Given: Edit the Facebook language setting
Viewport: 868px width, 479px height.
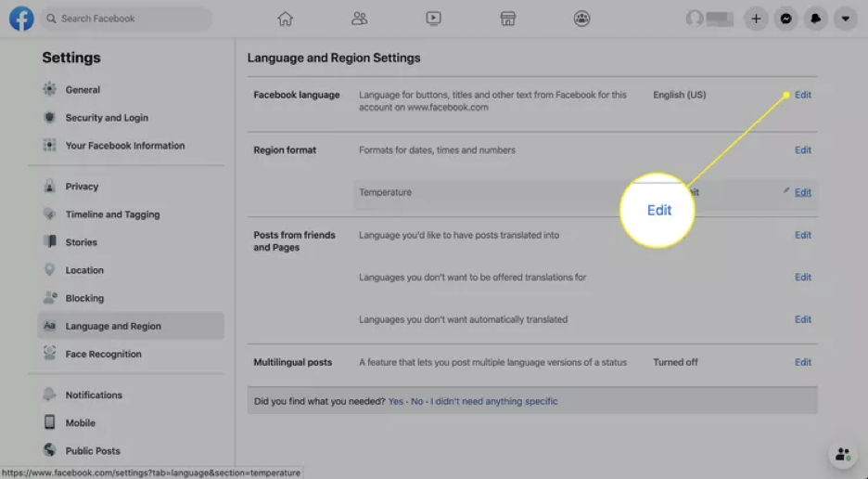Looking at the screenshot, I should pos(802,95).
